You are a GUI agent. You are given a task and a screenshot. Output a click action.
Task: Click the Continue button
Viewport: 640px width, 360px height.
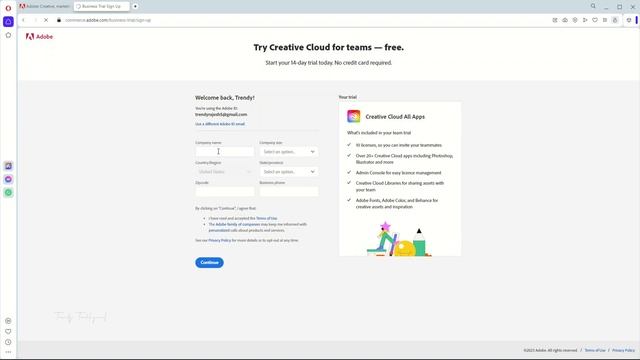coord(209,262)
